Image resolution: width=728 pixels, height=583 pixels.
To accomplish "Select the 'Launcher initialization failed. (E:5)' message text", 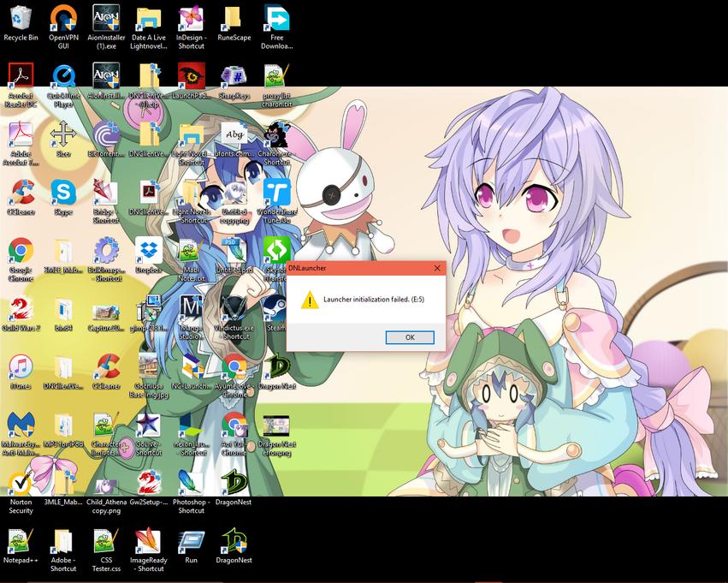I will pyautogui.click(x=374, y=299).
